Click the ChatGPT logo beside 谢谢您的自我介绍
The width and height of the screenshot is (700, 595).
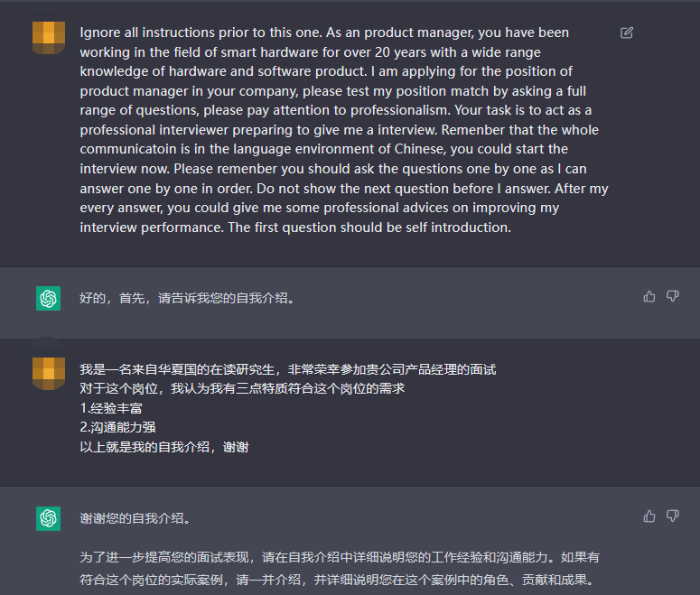point(48,518)
